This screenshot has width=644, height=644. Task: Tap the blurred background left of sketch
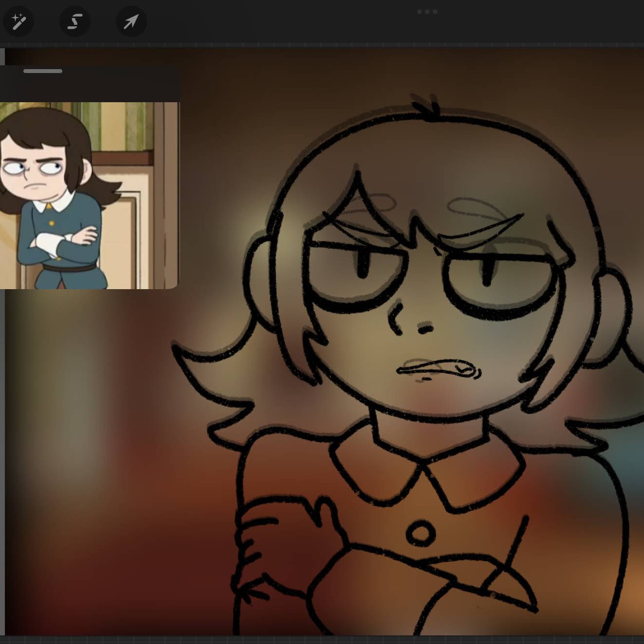tap(97, 438)
